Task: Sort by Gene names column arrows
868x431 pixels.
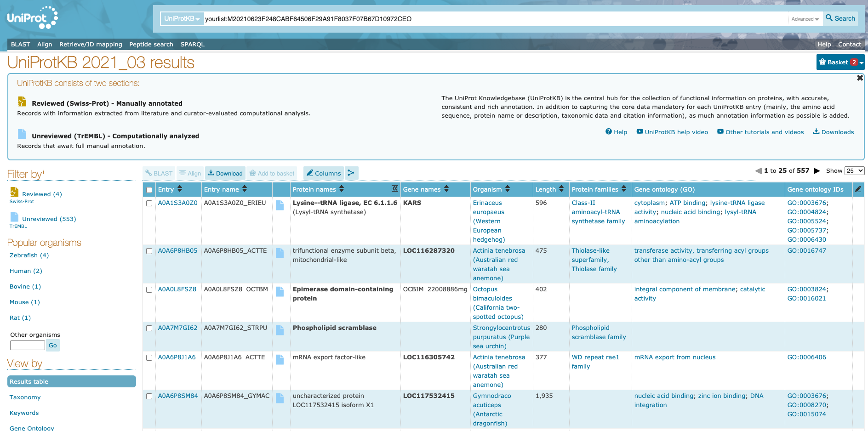Action: (x=446, y=189)
